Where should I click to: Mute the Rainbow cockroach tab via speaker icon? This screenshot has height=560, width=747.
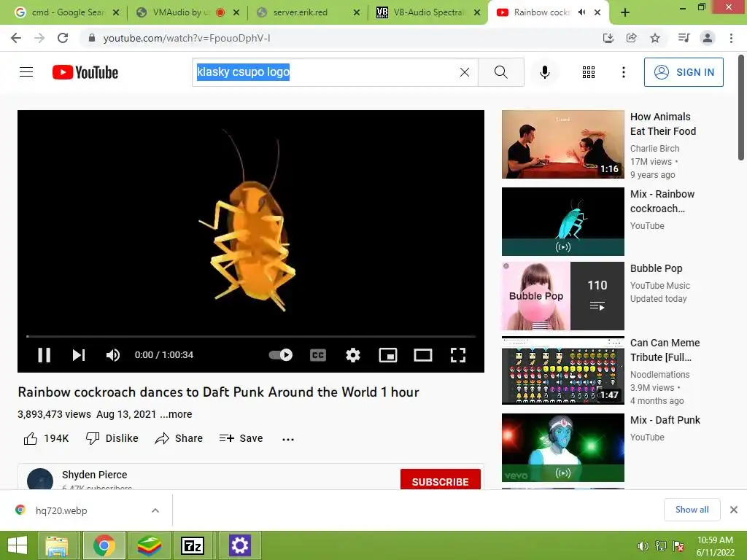(x=581, y=12)
